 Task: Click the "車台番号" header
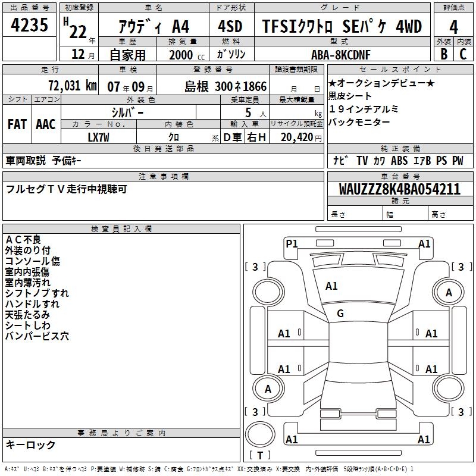[x=400, y=176]
